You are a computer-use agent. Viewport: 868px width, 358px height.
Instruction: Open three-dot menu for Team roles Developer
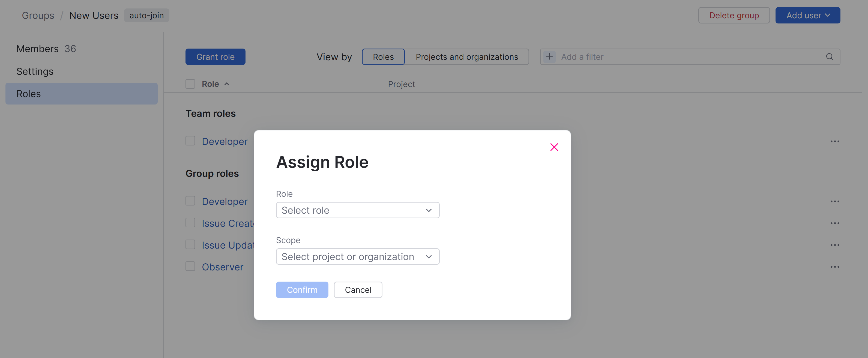834,142
